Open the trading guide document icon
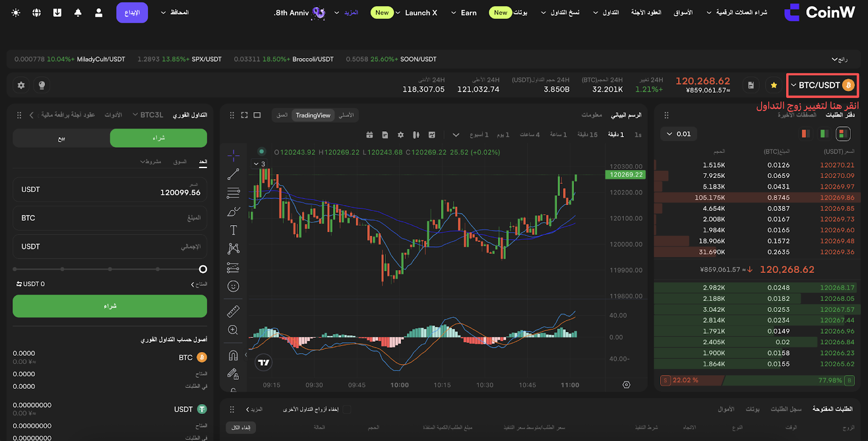 pyautogui.click(x=751, y=85)
